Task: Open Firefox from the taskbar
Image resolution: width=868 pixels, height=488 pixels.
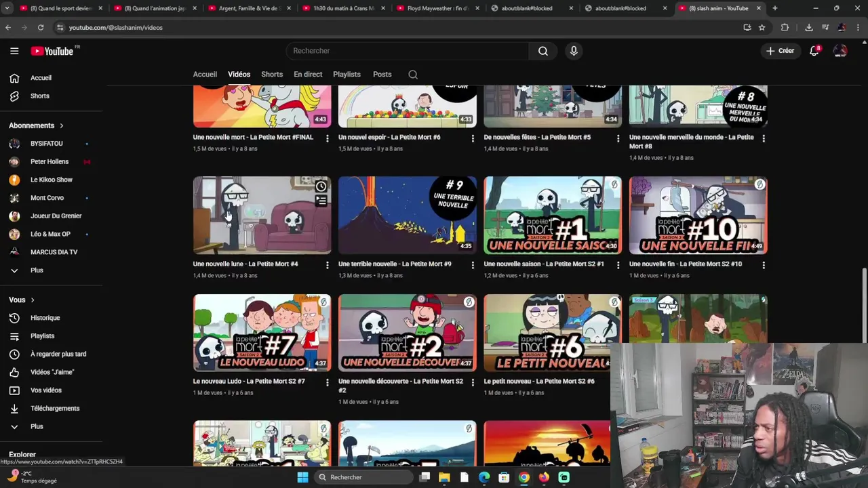Action: (x=544, y=477)
